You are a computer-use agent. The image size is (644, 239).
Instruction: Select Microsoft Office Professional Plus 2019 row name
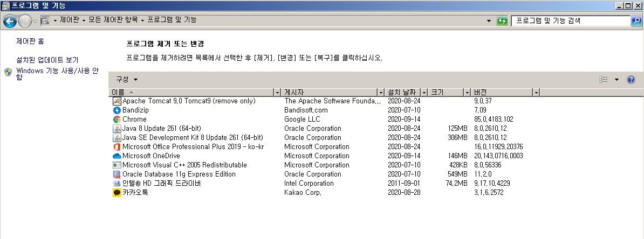click(193, 147)
